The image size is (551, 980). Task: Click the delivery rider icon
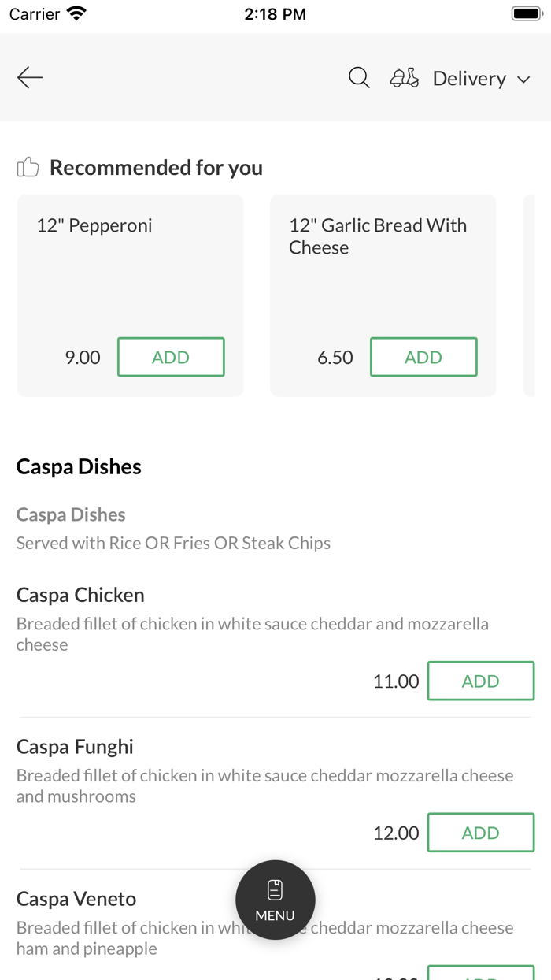(x=404, y=77)
